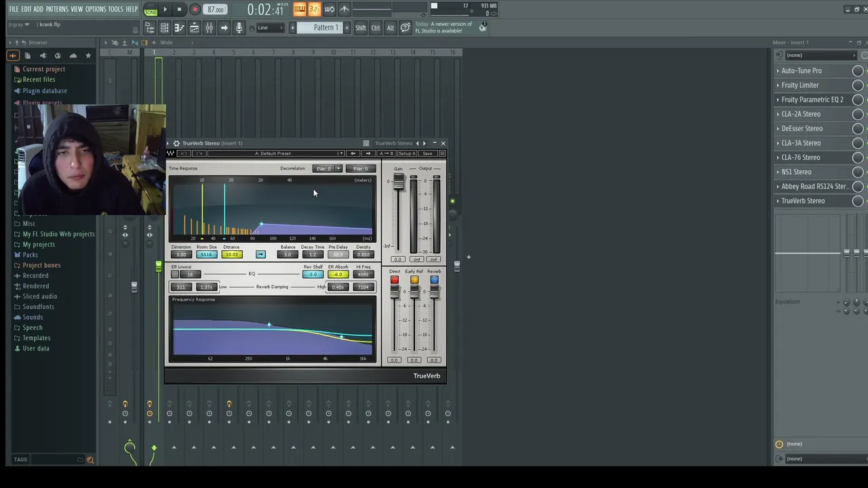Redo in TrueVerb toolbar
Viewport: 868px width, 488px height.
[199, 153]
